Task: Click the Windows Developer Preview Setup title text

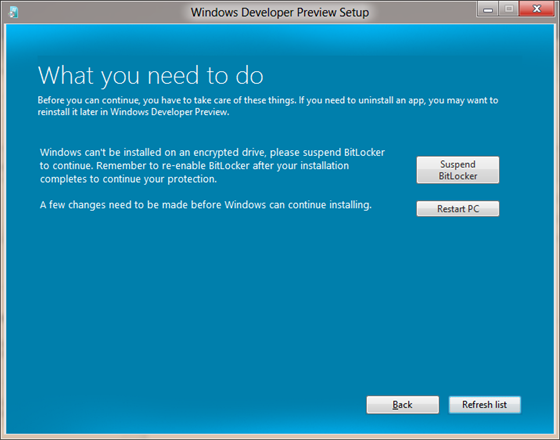Action: pyautogui.click(x=280, y=12)
